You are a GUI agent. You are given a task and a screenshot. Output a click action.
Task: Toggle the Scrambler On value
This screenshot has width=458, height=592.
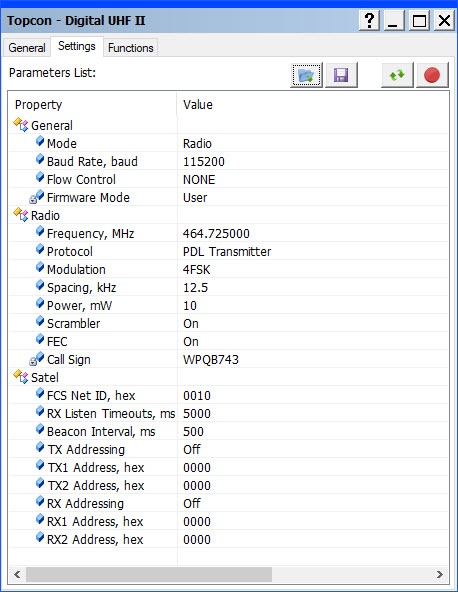pos(191,324)
